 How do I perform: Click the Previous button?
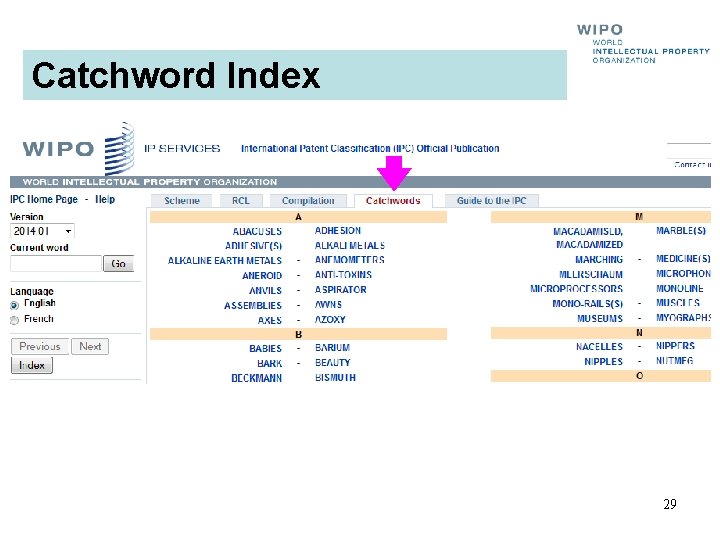(x=40, y=346)
